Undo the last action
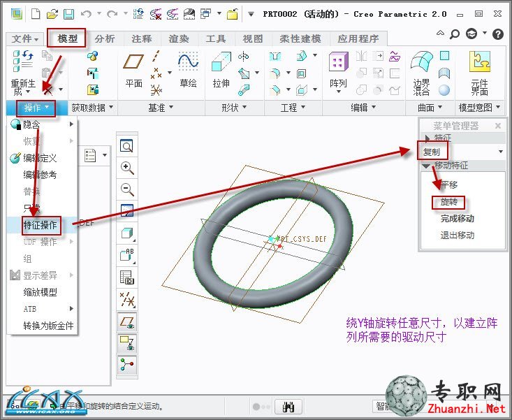The height and width of the screenshot is (420, 512). (86, 14)
